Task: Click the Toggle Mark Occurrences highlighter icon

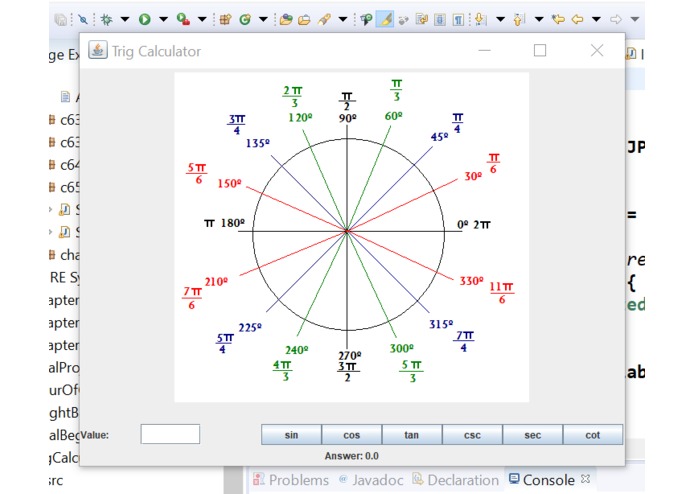Action: pos(385,19)
